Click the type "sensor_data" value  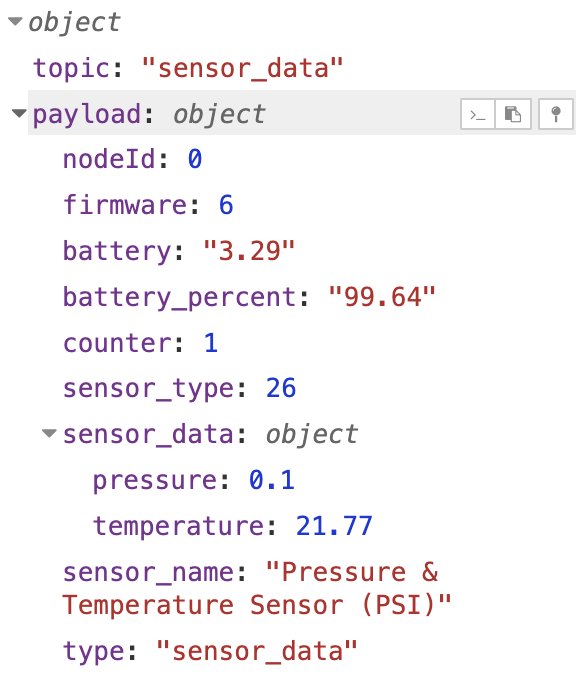[x=257, y=651]
